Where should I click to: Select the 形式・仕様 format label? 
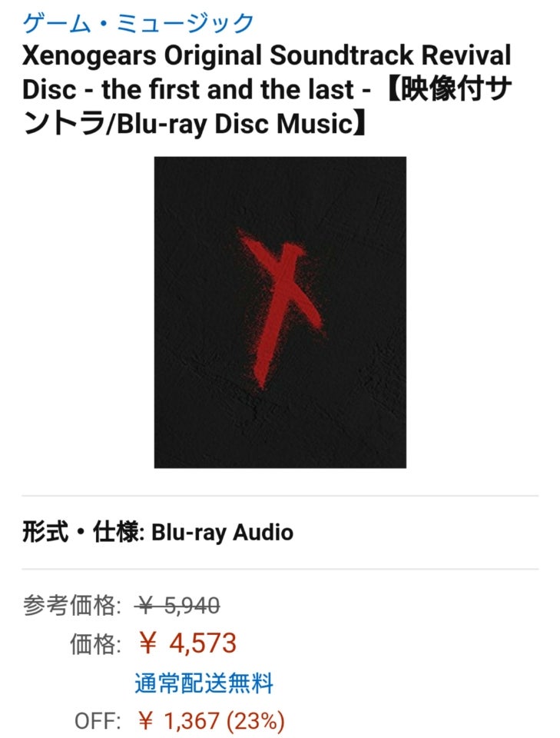point(83,532)
